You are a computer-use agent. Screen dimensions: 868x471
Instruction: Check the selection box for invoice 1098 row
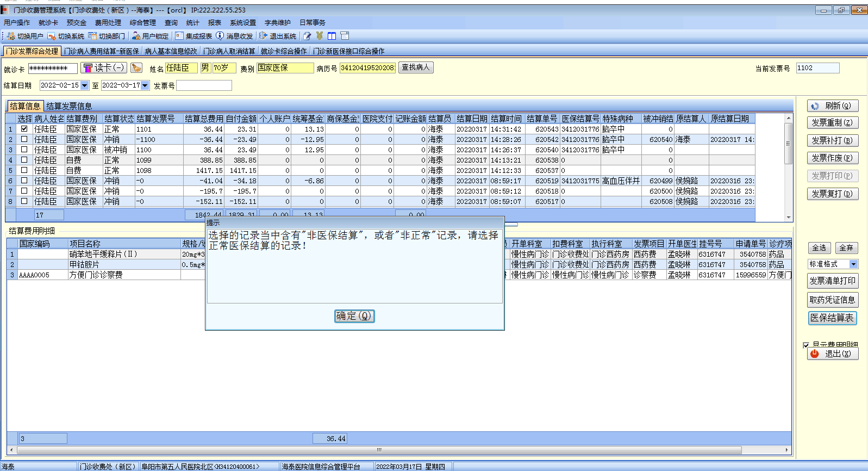click(24, 170)
